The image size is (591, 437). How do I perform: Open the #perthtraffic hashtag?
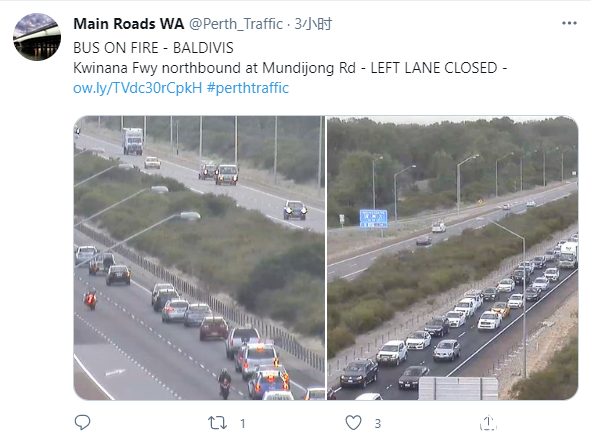[x=248, y=88]
